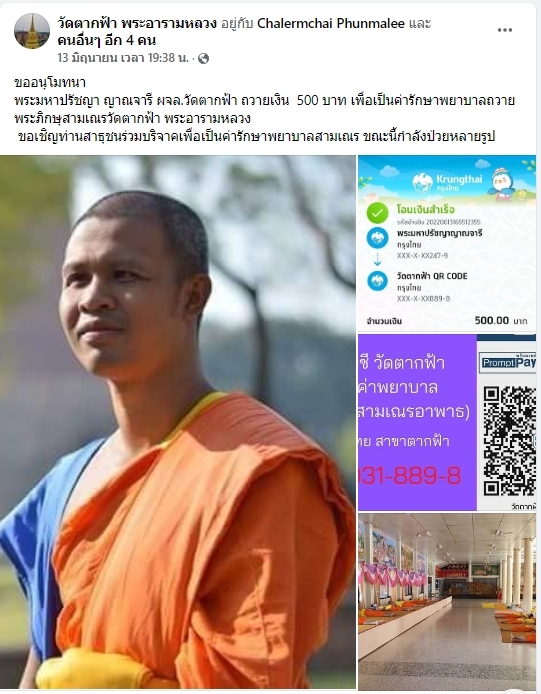The width and height of the screenshot is (541, 694).
Task: Expand the tagged list คนอื่นๆ อีก 4 คน
Action: (x=107, y=40)
